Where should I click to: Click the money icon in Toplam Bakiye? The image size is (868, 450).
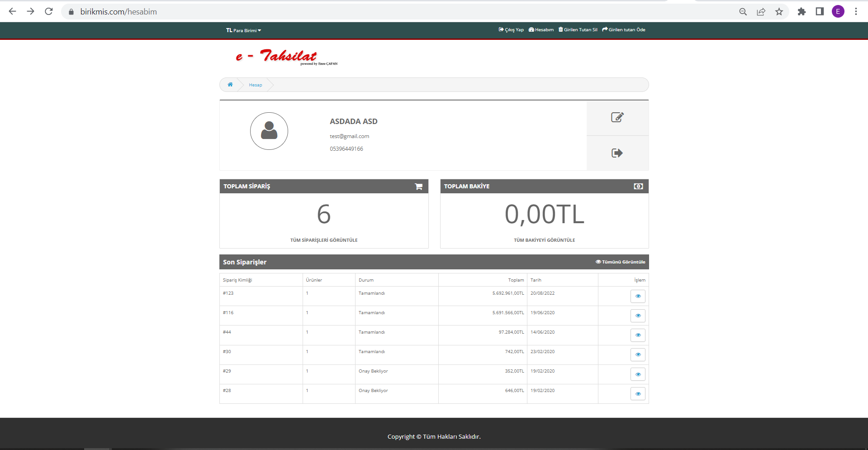point(638,187)
